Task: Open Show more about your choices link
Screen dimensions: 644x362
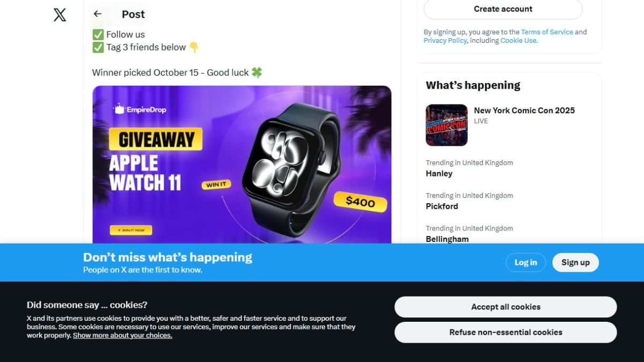Action: (x=122, y=335)
